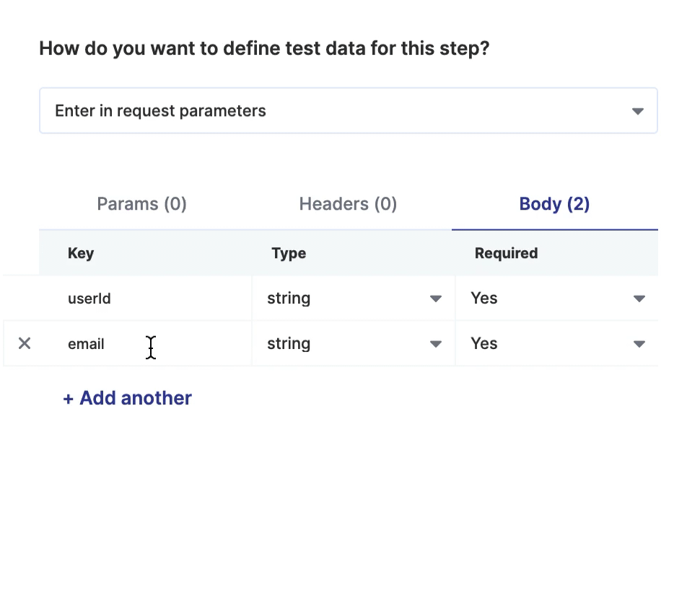Image resolution: width=700 pixels, height=600 pixels.
Task: Click the 'string' type value for userId
Action: 289,299
